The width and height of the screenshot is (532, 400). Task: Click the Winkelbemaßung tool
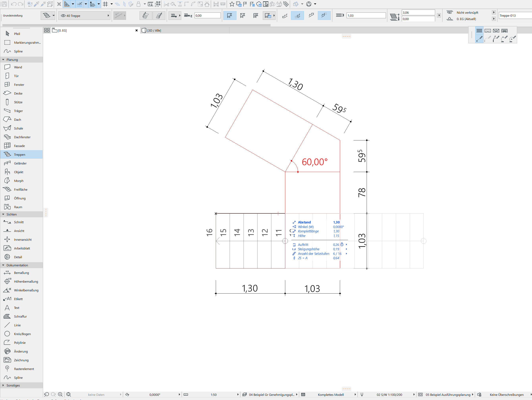(x=26, y=290)
